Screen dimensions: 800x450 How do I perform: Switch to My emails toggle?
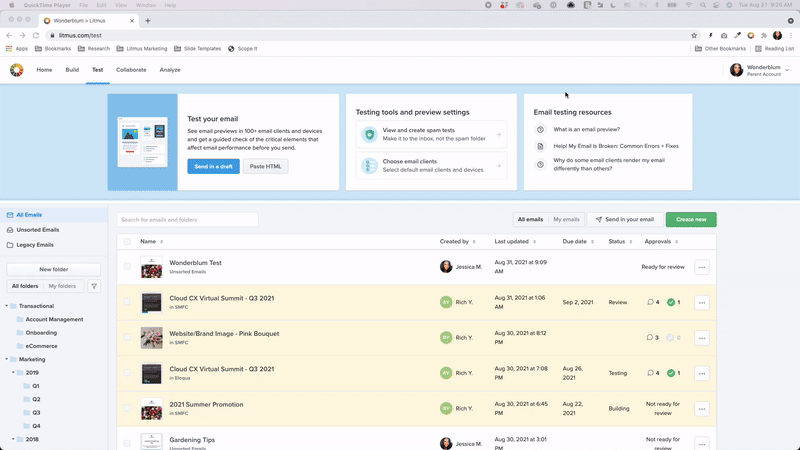(x=566, y=219)
